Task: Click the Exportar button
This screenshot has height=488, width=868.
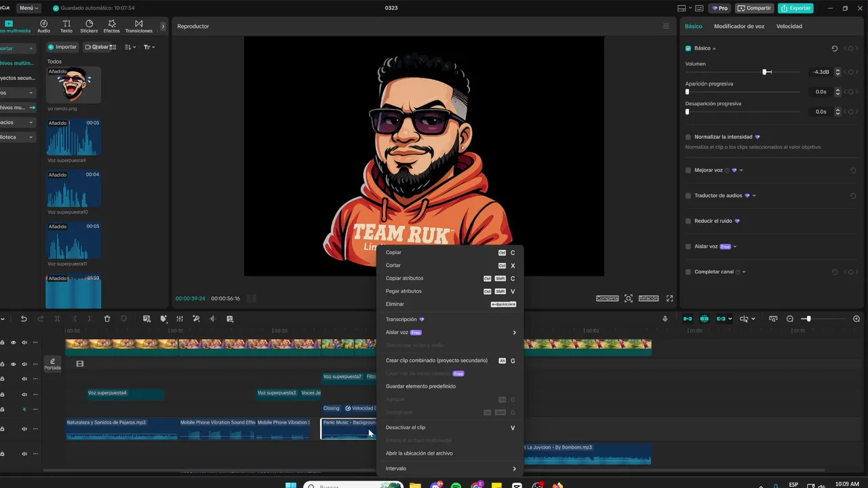Action: (x=796, y=8)
